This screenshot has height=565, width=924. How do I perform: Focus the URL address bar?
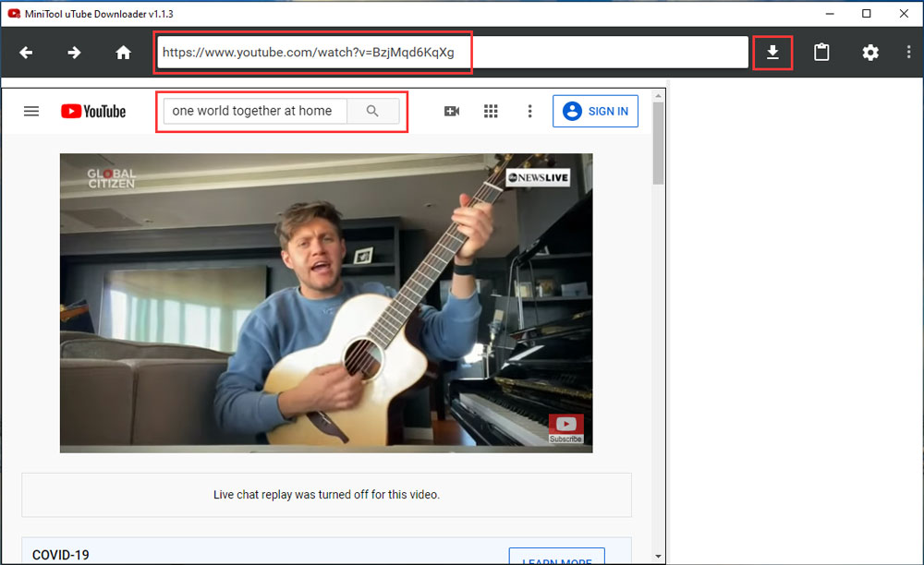coord(453,53)
